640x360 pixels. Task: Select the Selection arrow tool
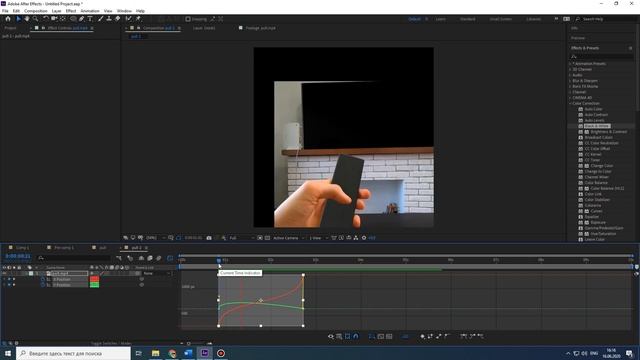[x=18, y=19]
